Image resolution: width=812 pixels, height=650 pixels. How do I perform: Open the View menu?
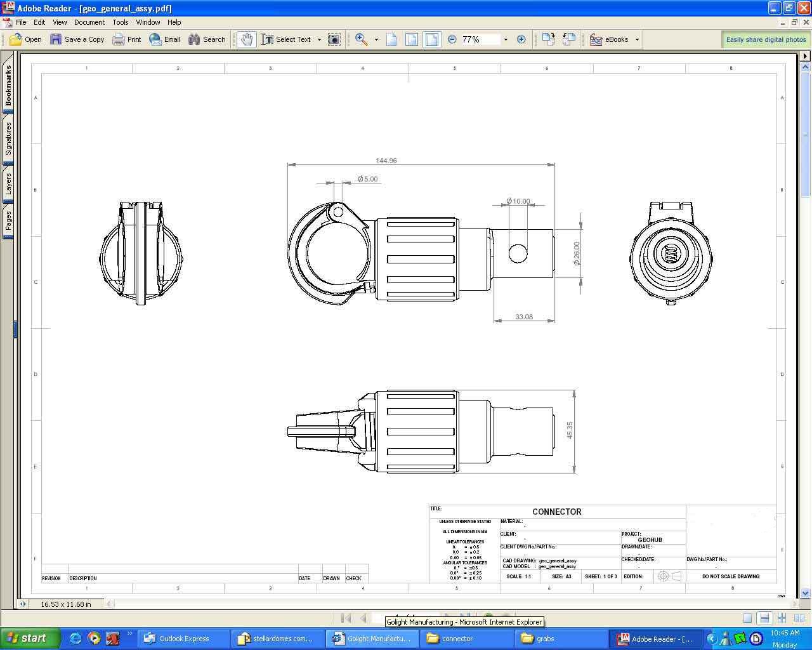tap(60, 22)
